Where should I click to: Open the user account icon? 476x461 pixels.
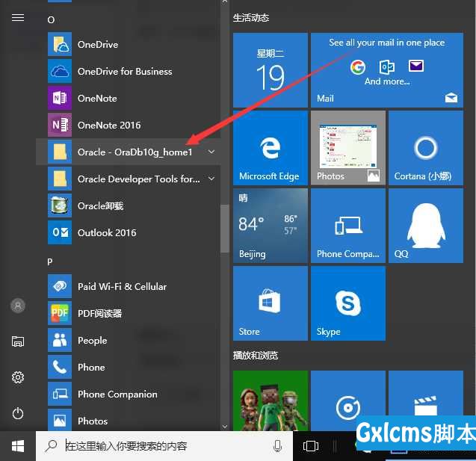(x=18, y=306)
